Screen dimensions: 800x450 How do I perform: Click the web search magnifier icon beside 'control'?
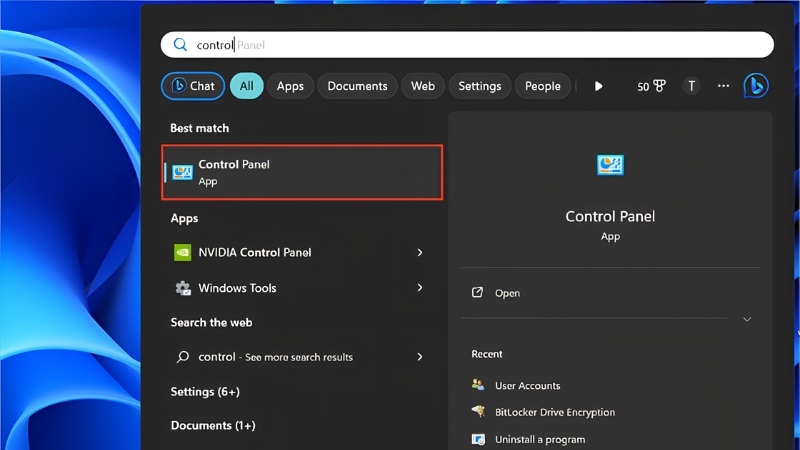click(183, 357)
